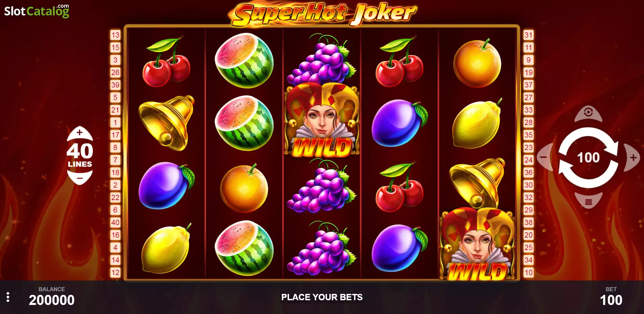Click the orange symbol atop reel five
This screenshot has height=314, width=644.
point(477,63)
